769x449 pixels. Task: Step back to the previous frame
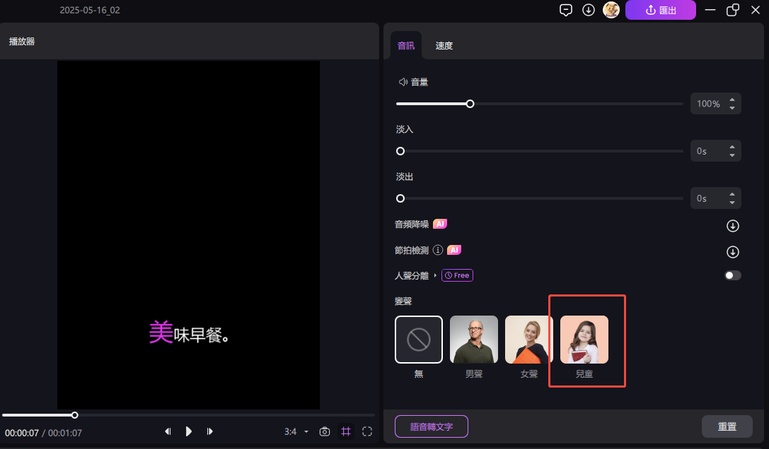[x=168, y=431]
